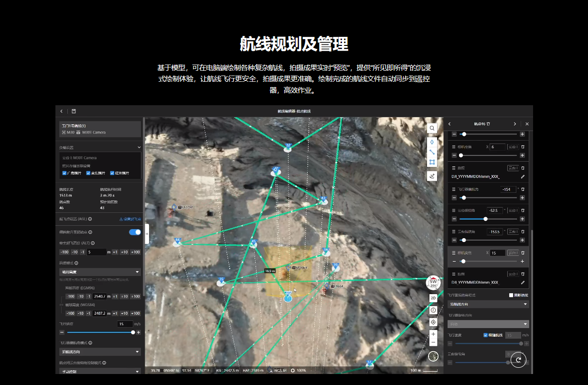Uncheck the blue checkbox beside the 15 m/s field
This screenshot has height=385, width=588.
(486, 335)
